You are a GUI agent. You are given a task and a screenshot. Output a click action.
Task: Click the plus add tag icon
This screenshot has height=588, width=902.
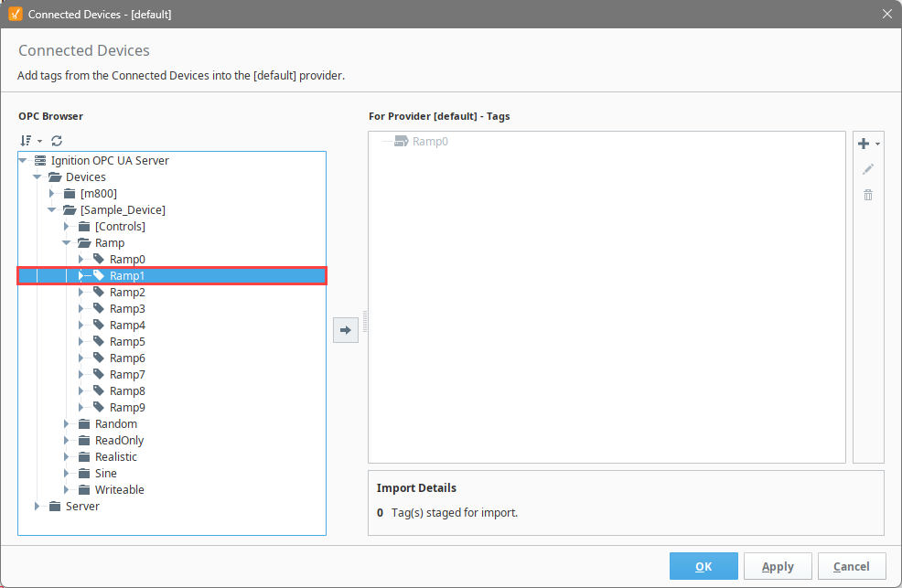coord(864,144)
